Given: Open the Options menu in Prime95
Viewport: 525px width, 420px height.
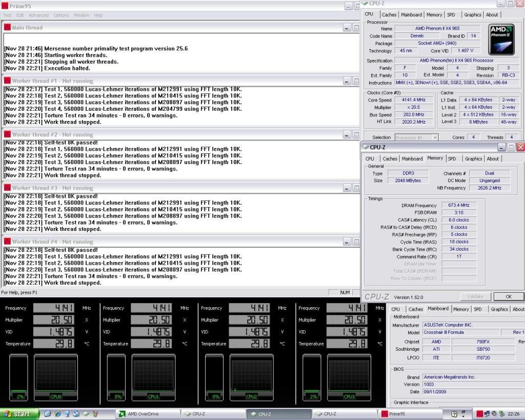Looking at the screenshot, I should coord(61,15).
